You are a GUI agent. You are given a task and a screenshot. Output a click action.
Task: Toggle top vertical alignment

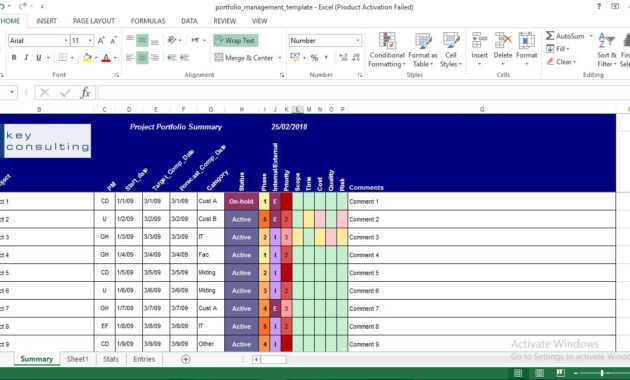130,39
